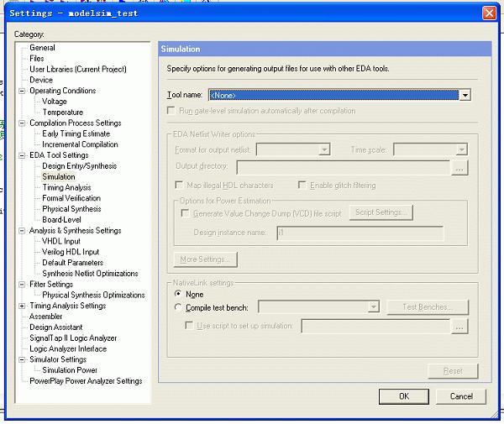Select Voltage under Operating Conditions
504x424 pixels.
(55, 102)
